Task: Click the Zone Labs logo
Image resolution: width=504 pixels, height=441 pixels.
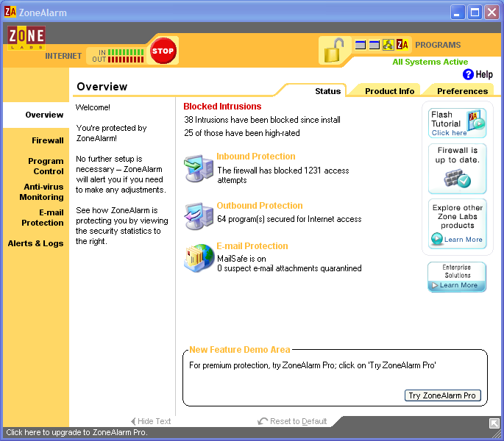Action: (26, 37)
